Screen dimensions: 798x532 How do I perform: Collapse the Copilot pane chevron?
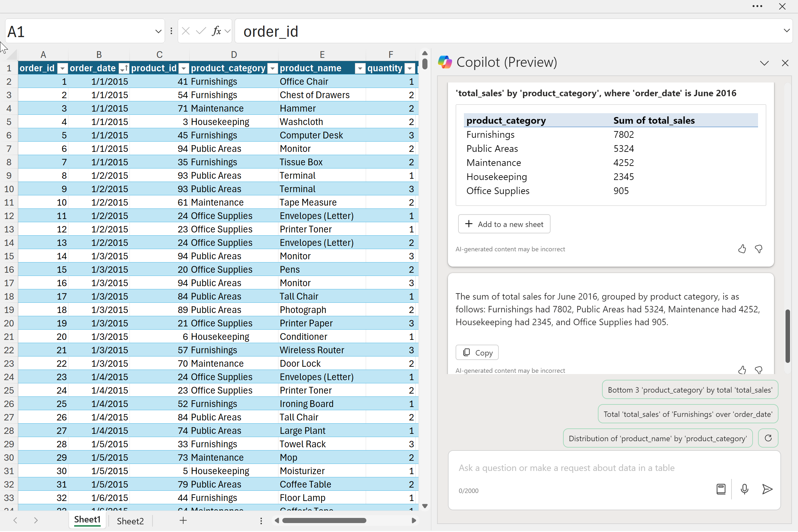(764, 63)
